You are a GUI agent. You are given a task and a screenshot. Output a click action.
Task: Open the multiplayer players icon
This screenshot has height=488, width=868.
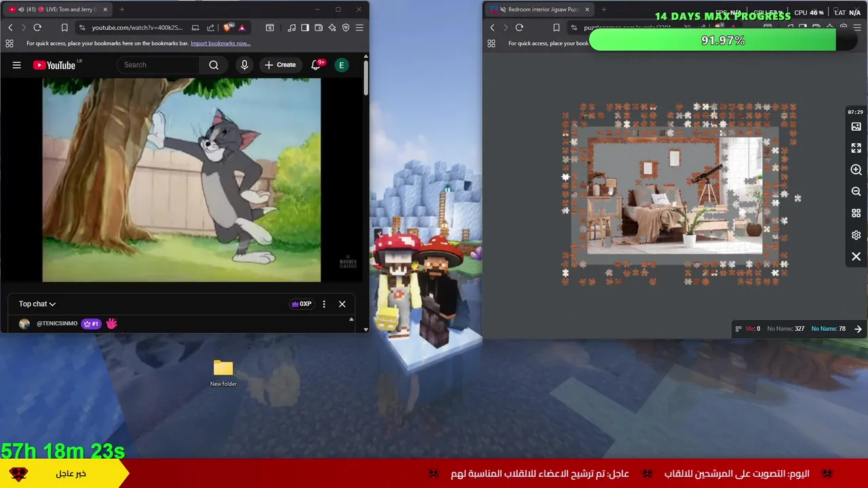point(738,329)
